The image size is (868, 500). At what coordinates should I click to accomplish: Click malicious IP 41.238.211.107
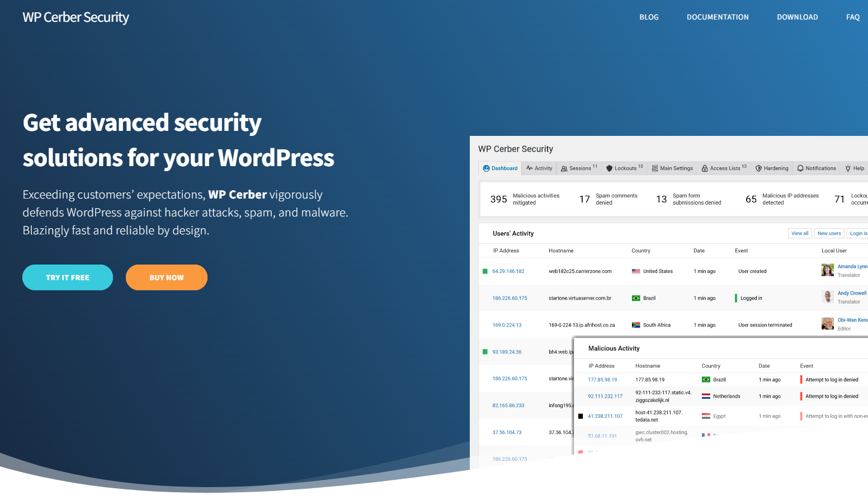[x=605, y=416]
